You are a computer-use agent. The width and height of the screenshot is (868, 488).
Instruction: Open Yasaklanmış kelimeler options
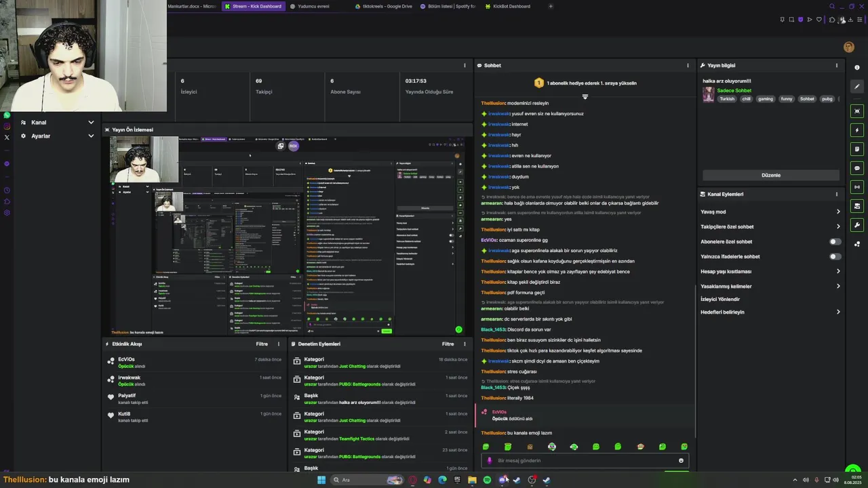coord(838,286)
